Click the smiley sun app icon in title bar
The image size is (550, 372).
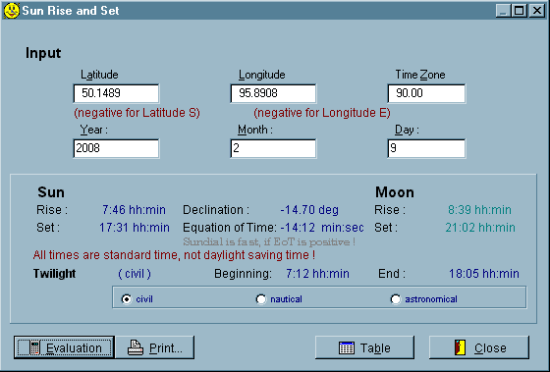click(x=11, y=11)
